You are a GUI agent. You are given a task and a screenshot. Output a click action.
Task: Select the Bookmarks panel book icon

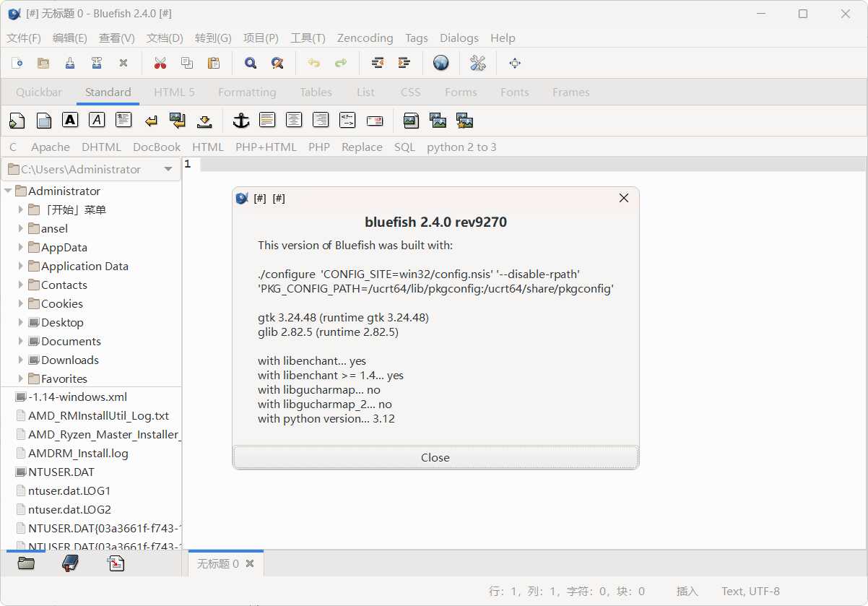[x=70, y=563]
